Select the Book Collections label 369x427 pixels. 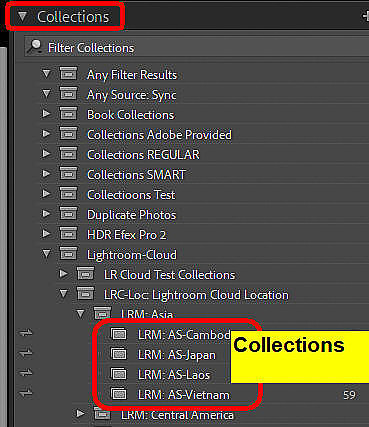130,115
